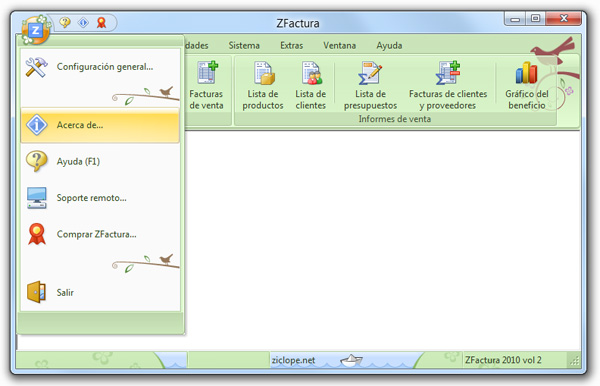Click the help question mark quick-access icon
Screen dimensions: 600x386
tap(65, 23)
